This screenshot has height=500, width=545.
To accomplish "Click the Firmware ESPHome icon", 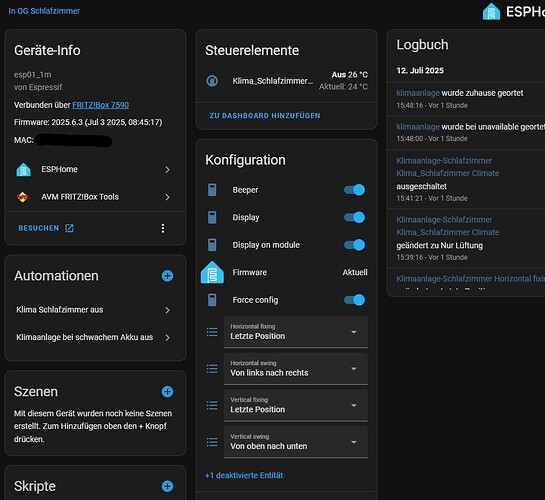I will pos(212,272).
